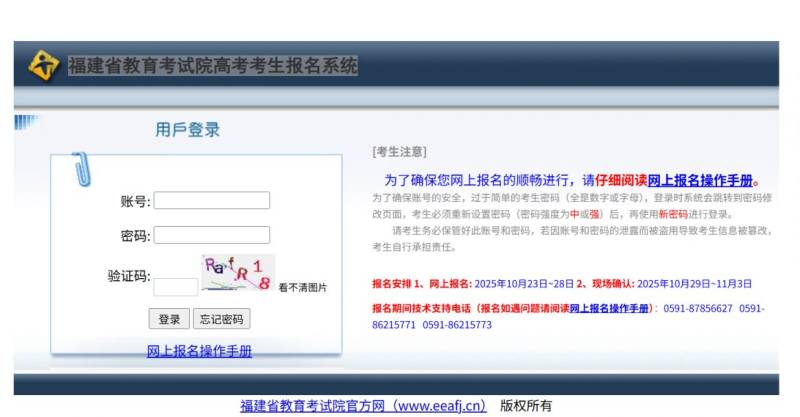Image resolution: width=800 pixels, height=417 pixels.
Task: Click the 看不清图片 refresh text
Action: pyautogui.click(x=302, y=288)
